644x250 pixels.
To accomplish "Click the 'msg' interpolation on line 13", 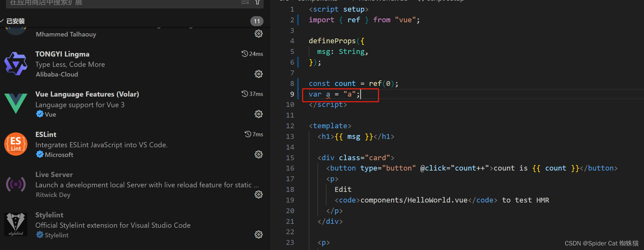I will tap(354, 137).
